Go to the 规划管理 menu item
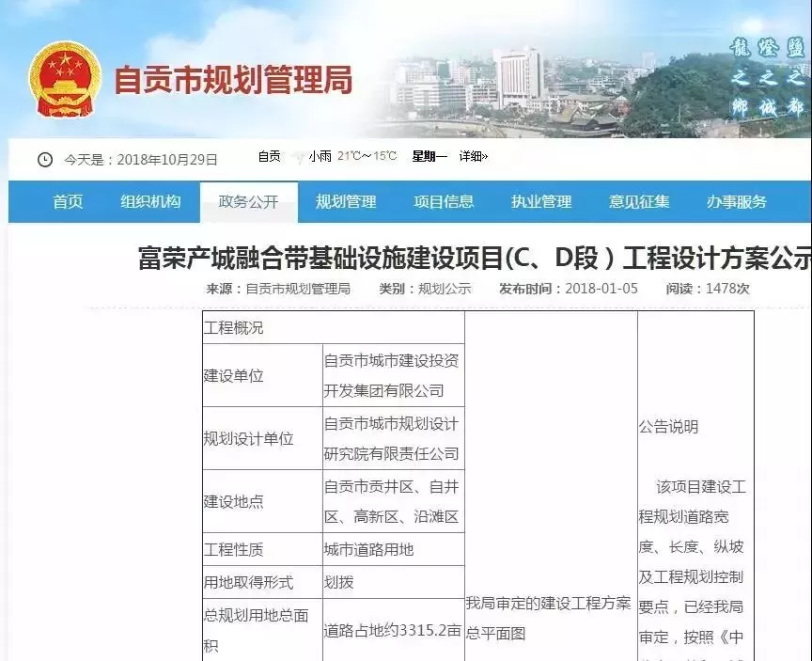Viewport: 812px width, 661px height. 346,202
